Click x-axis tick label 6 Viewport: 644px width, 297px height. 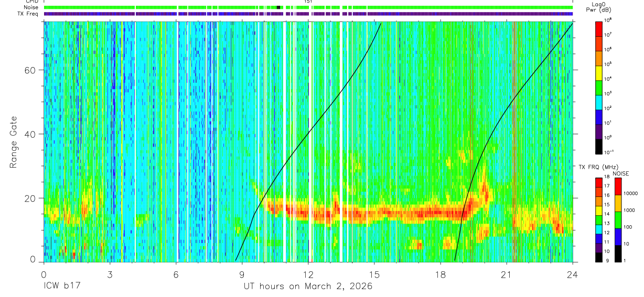click(x=176, y=274)
